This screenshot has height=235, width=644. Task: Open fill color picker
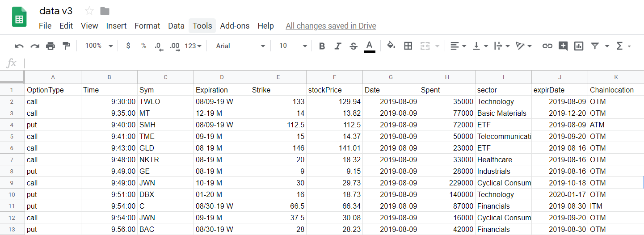click(x=391, y=46)
